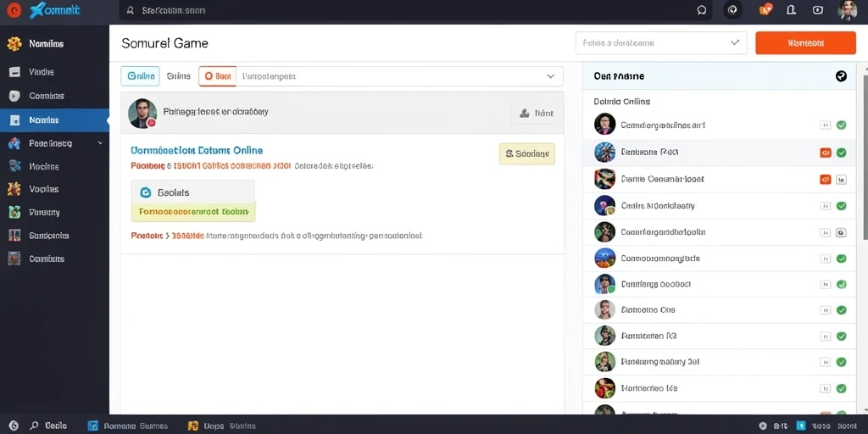Open the blue post title ending in Online
Viewport: 868px width, 434px height.
click(x=197, y=150)
